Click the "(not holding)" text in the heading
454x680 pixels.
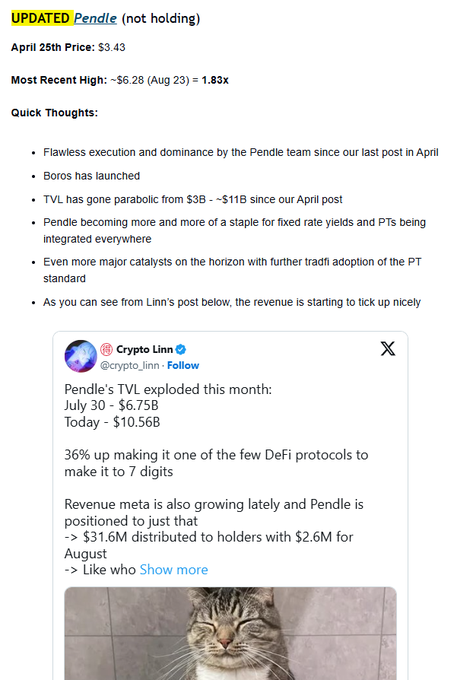coord(161,18)
